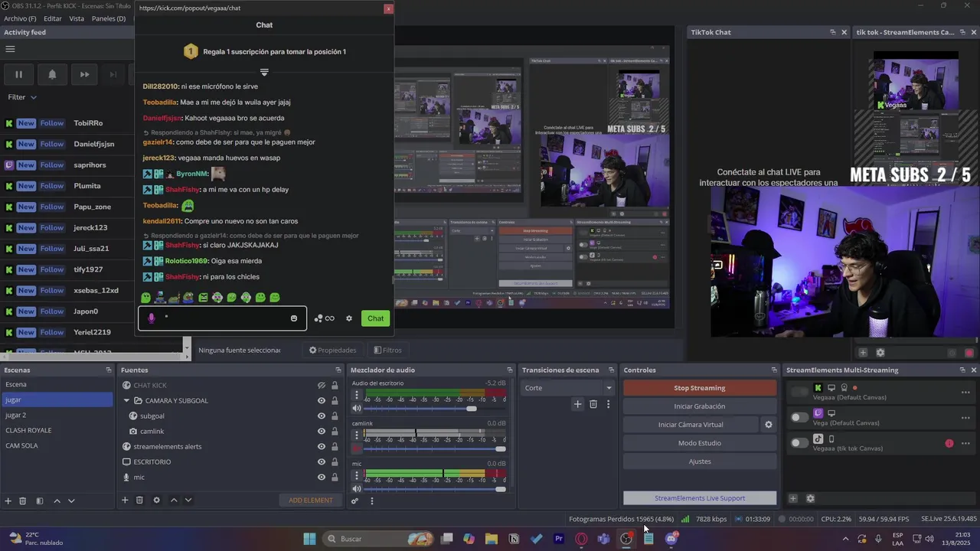Click Iniciar Cámara Virtual button

point(691,425)
